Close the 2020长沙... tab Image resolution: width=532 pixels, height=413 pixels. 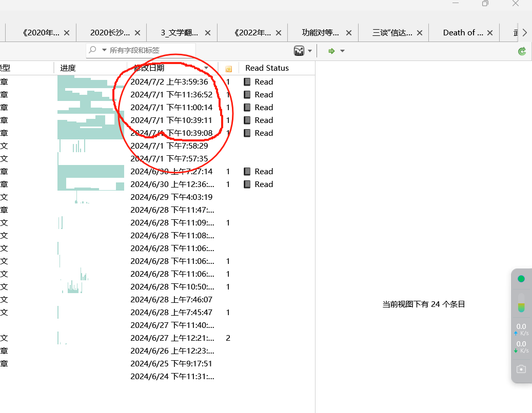[137, 33]
